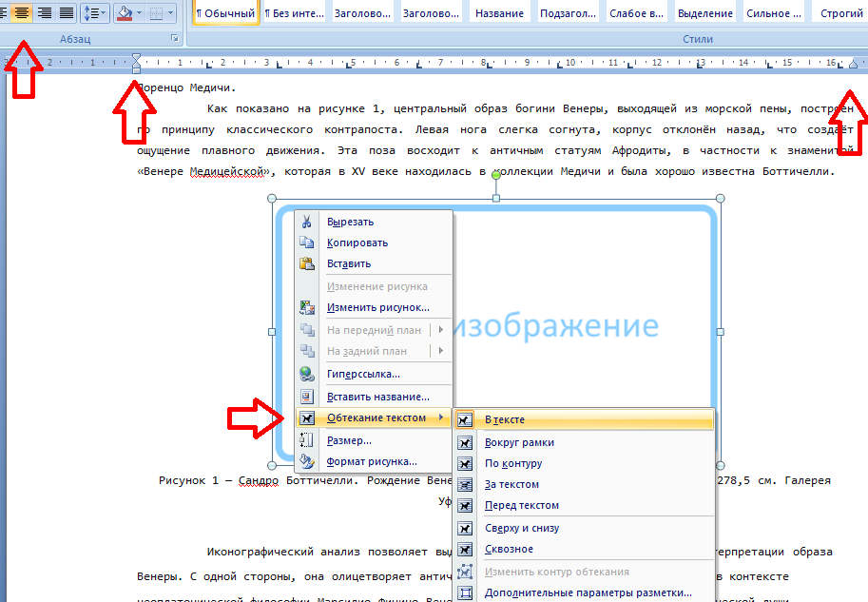Open the Абзац dialog launcher

coord(174,38)
